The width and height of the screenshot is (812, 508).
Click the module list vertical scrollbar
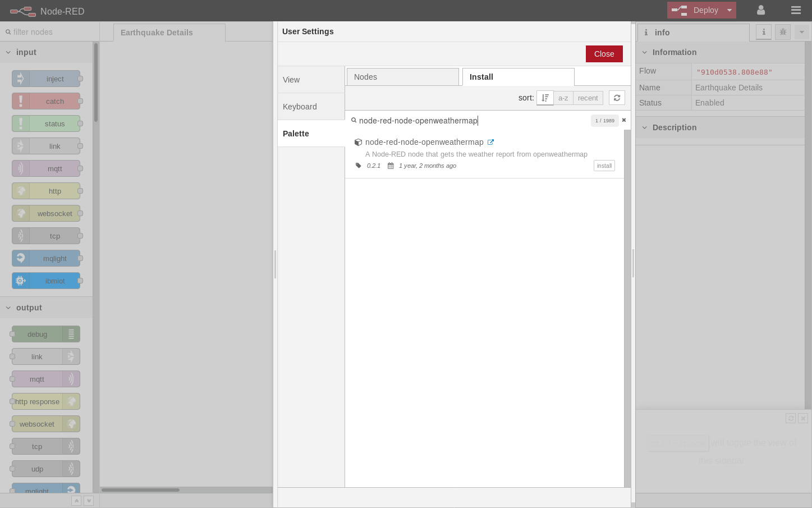click(x=627, y=308)
